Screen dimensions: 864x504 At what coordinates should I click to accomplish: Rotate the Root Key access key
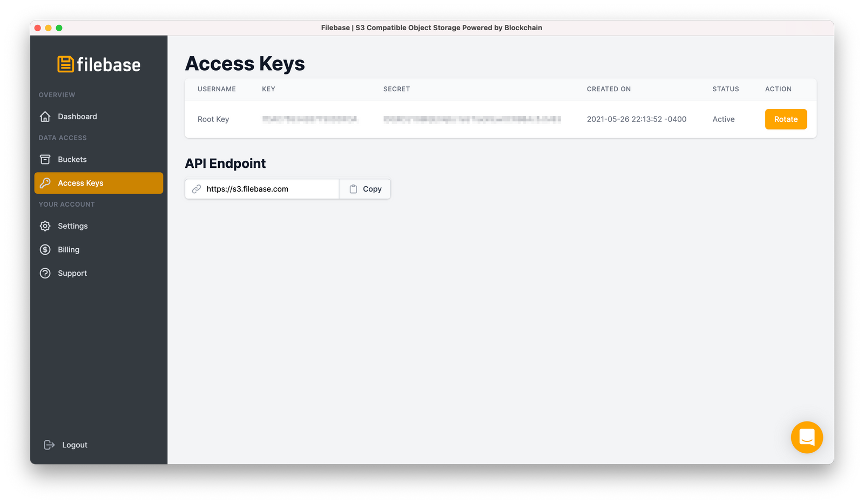tap(786, 119)
